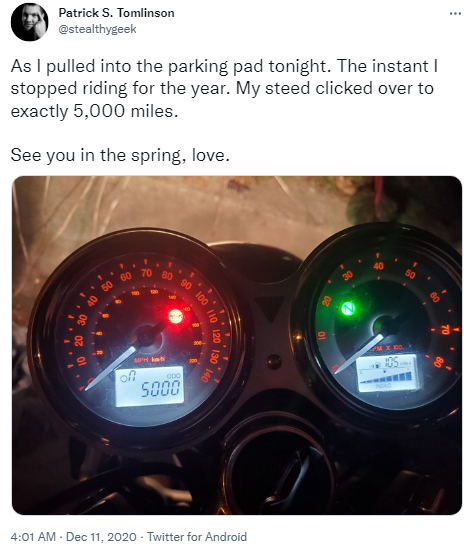Click the fuel pump icon in tachometer LCD
Viewport: 476px width, 555px height.
click(x=377, y=364)
